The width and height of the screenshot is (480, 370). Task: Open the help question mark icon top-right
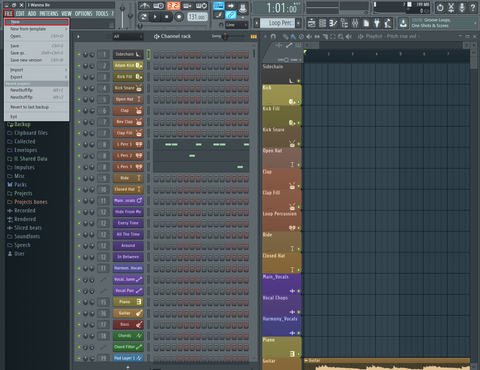pos(473,7)
